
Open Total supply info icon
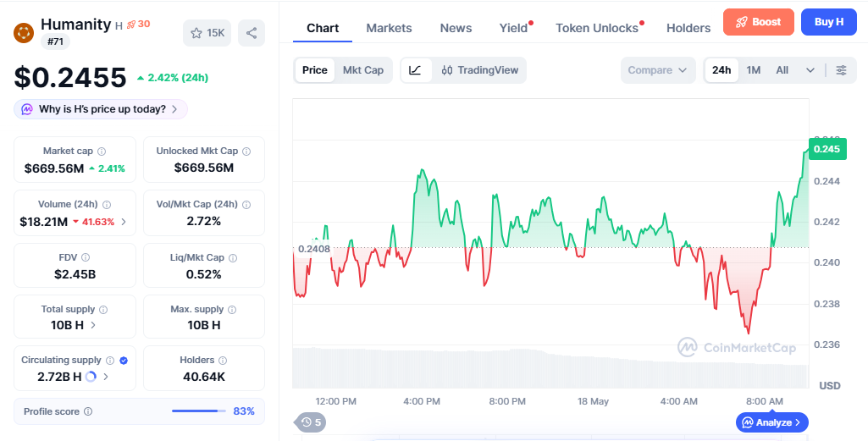pos(103,309)
